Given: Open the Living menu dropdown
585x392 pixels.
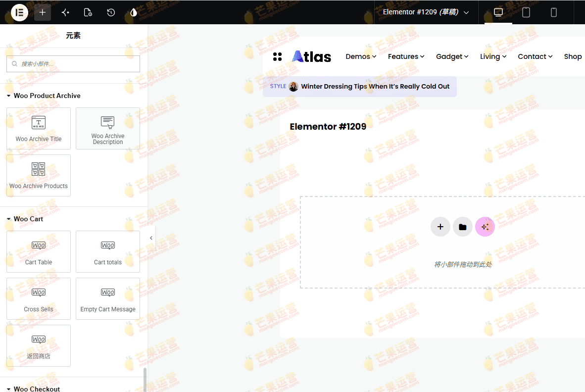Looking at the screenshot, I should (x=493, y=57).
